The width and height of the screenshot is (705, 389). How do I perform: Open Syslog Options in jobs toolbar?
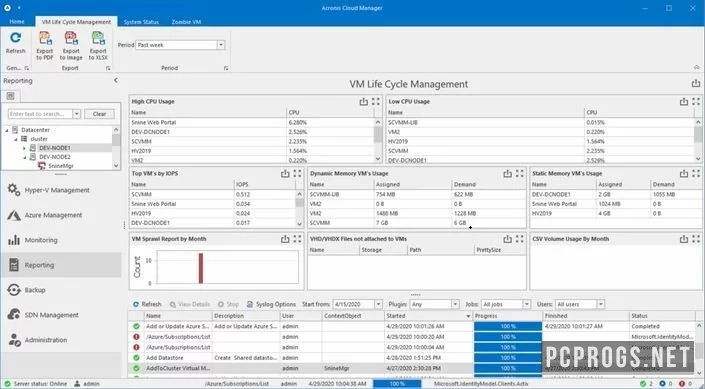pyautogui.click(x=271, y=304)
